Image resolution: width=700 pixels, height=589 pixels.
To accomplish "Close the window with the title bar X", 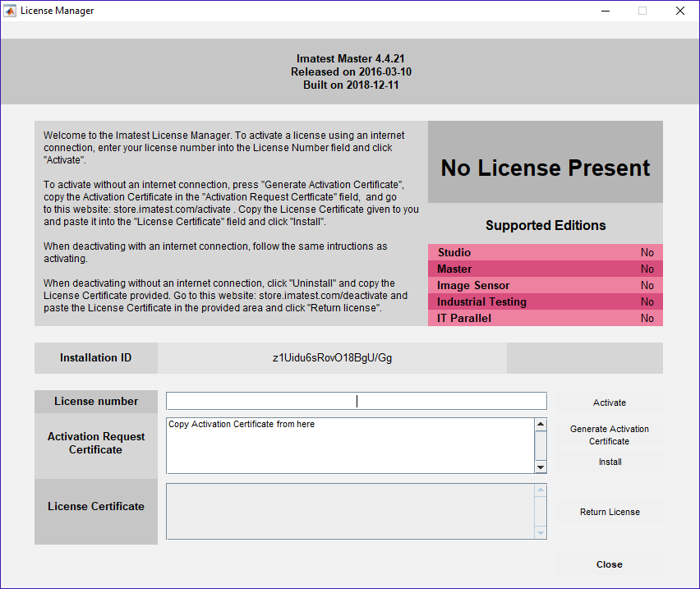I will [680, 11].
